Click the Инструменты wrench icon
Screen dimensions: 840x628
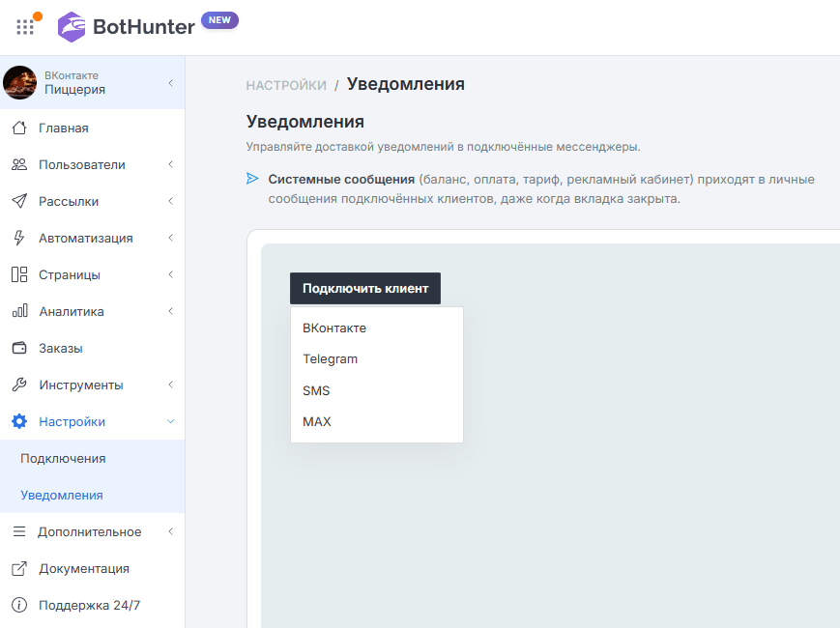(x=19, y=385)
